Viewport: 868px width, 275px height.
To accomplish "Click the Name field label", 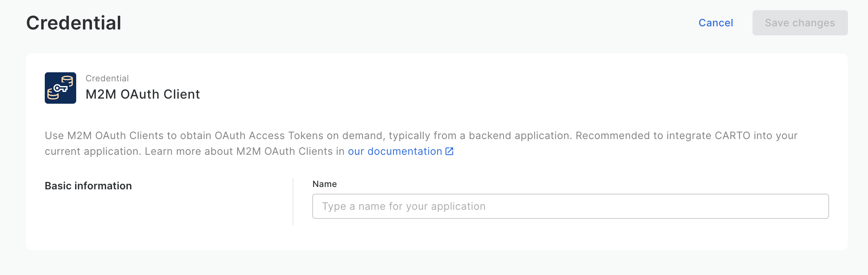I will click(x=324, y=184).
